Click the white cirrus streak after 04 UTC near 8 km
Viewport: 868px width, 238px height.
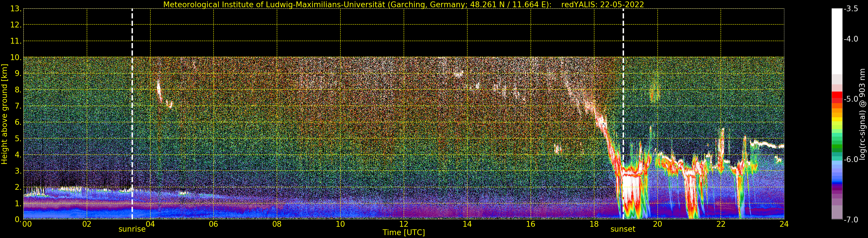[x=159, y=90]
